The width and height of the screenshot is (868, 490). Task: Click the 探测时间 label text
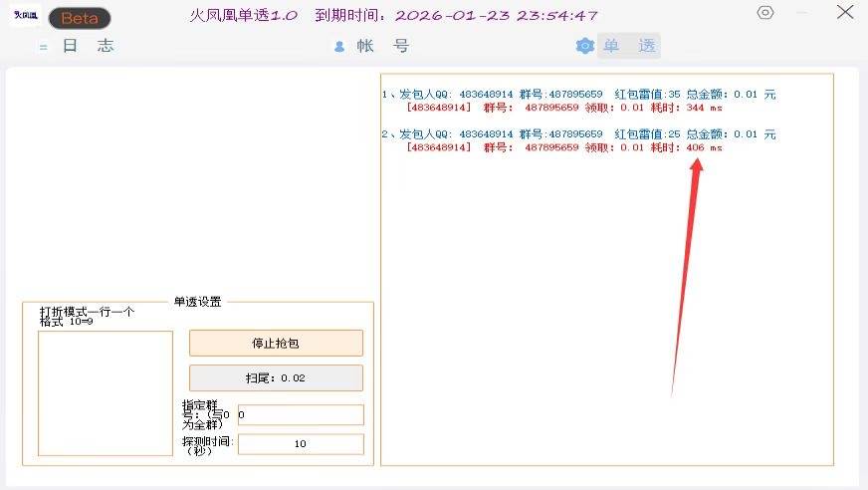pyautogui.click(x=208, y=445)
